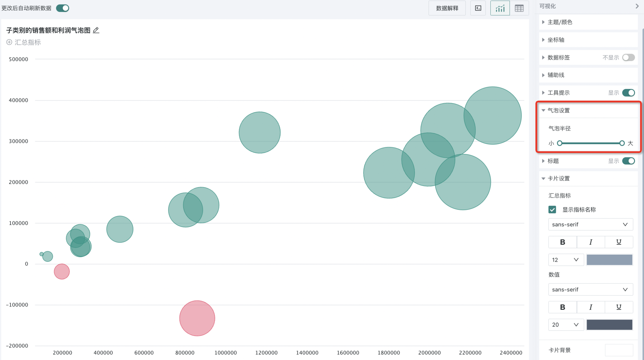Uncheck the 显示指标名称 checkbox
644x360 pixels.
(x=552, y=210)
